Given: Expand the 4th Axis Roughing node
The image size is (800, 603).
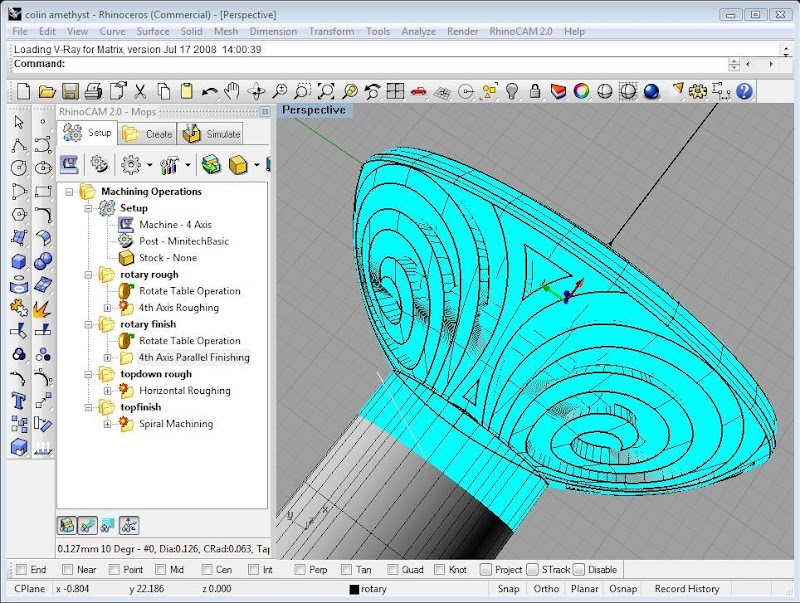Looking at the screenshot, I should 108,308.
